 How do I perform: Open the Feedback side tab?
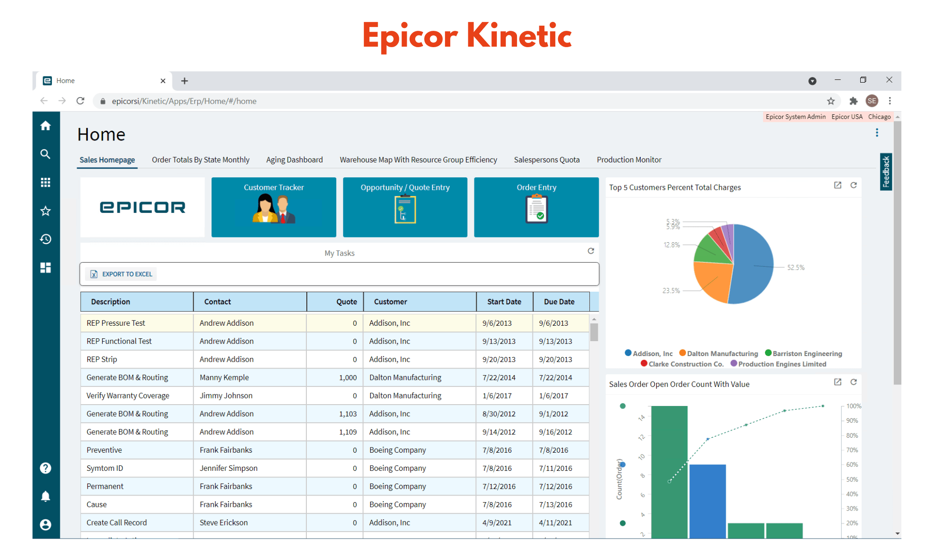[x=886, y=172]
